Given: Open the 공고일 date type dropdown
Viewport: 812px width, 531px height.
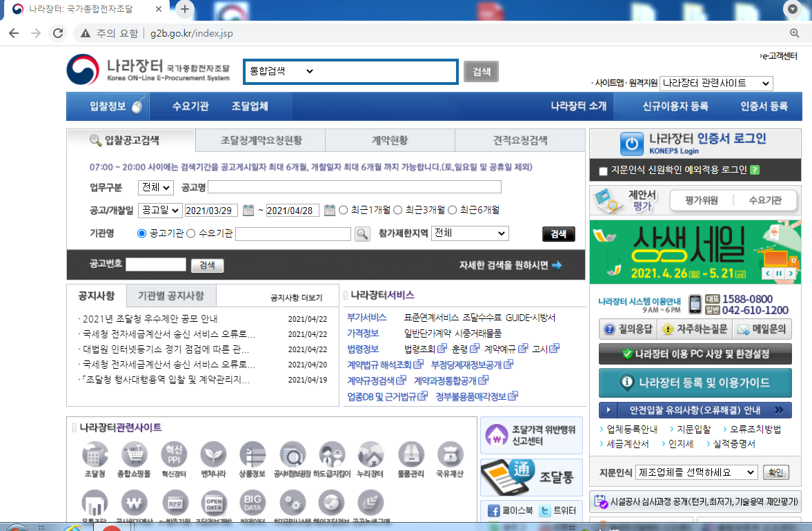Looking at the screenshot, I should click(x=160, y=210).
